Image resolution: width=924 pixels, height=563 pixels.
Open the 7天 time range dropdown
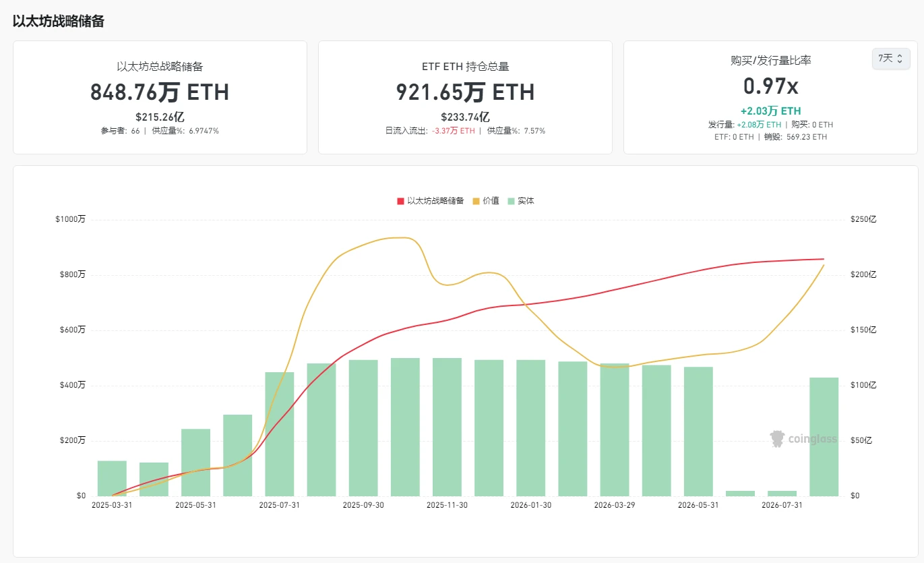click(x=890, y=59)
